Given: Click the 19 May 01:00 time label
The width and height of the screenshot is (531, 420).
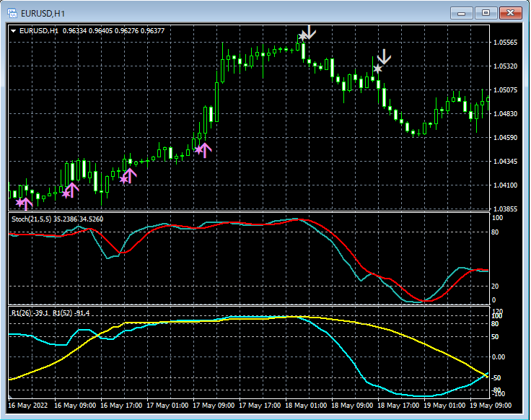Looking at the screenshot, I should (444, 406).
